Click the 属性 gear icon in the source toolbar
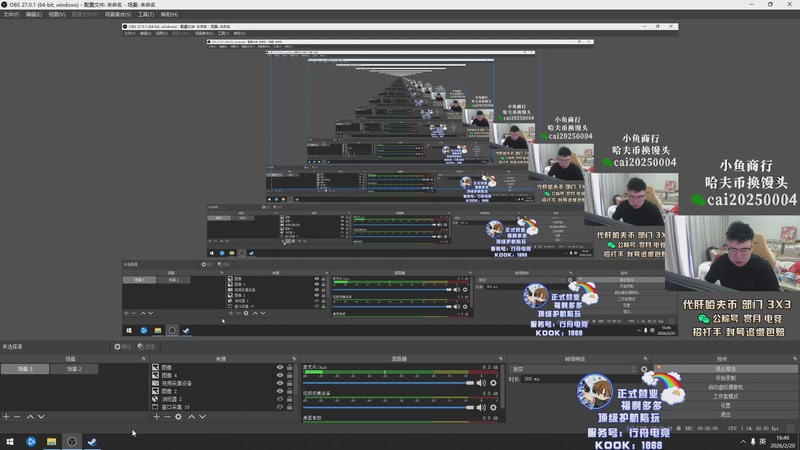The width and height of the screenshot is (800, 450). click(117, 346)
